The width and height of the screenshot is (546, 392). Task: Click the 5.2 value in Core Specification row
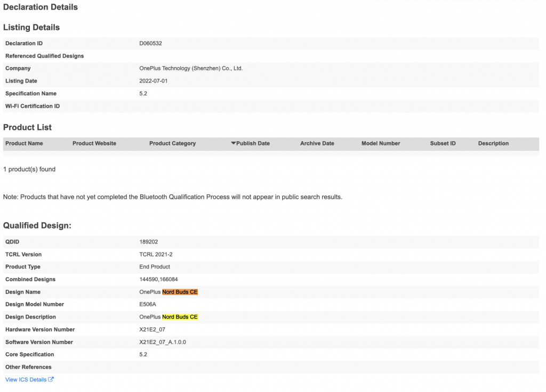pos(143,354)
